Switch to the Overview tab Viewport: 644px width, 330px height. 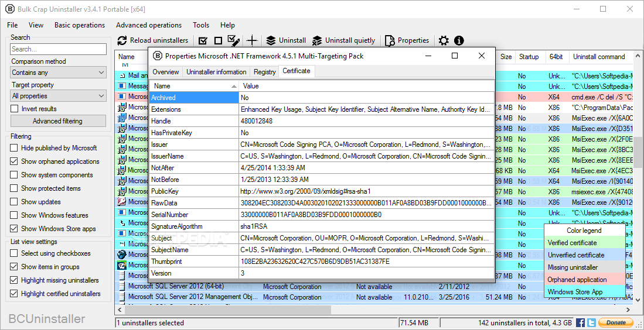click(166, 72)
